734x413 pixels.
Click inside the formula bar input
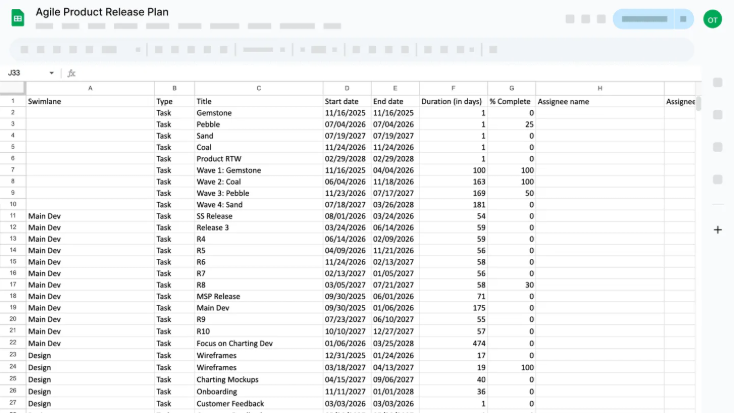click(380, 73)
